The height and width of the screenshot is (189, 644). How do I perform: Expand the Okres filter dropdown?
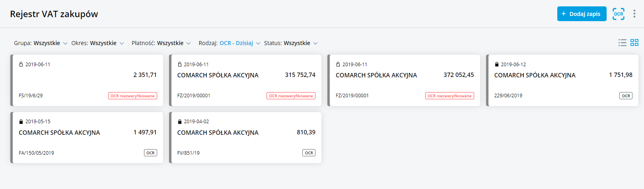coord(97,43)
